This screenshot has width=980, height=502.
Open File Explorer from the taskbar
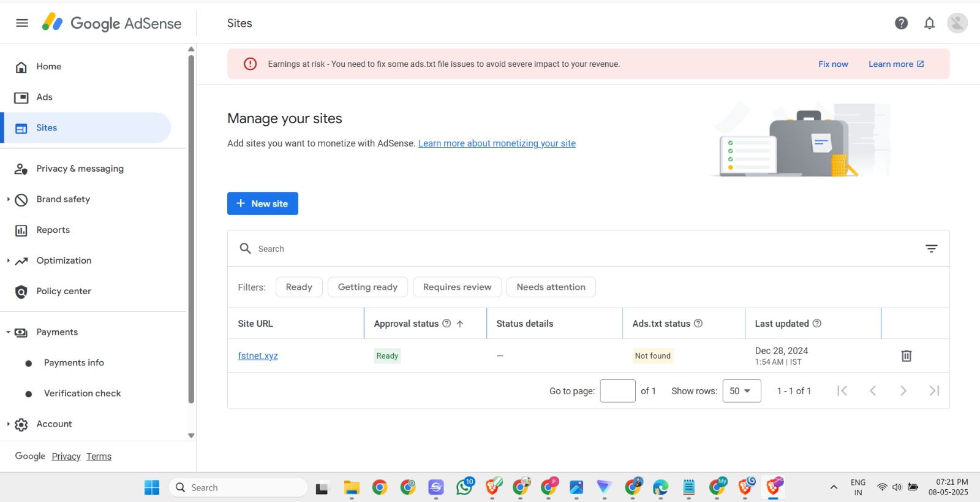coord(352,487)
